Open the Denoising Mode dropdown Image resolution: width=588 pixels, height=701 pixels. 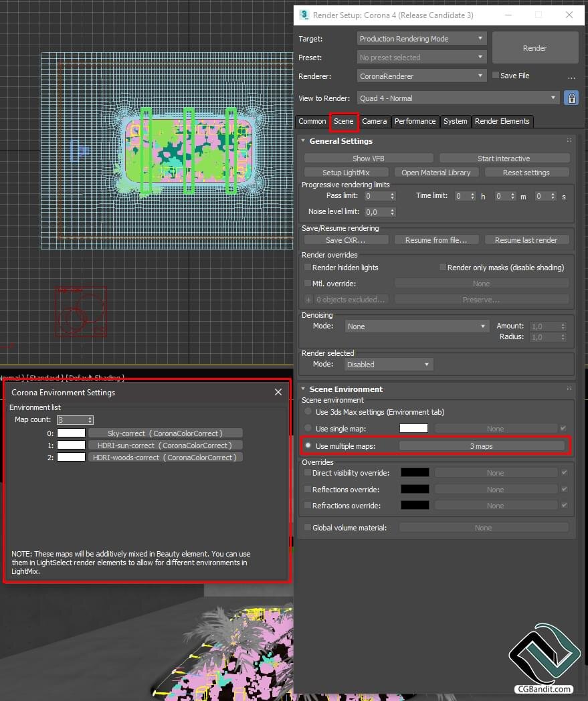coord(416,326)
